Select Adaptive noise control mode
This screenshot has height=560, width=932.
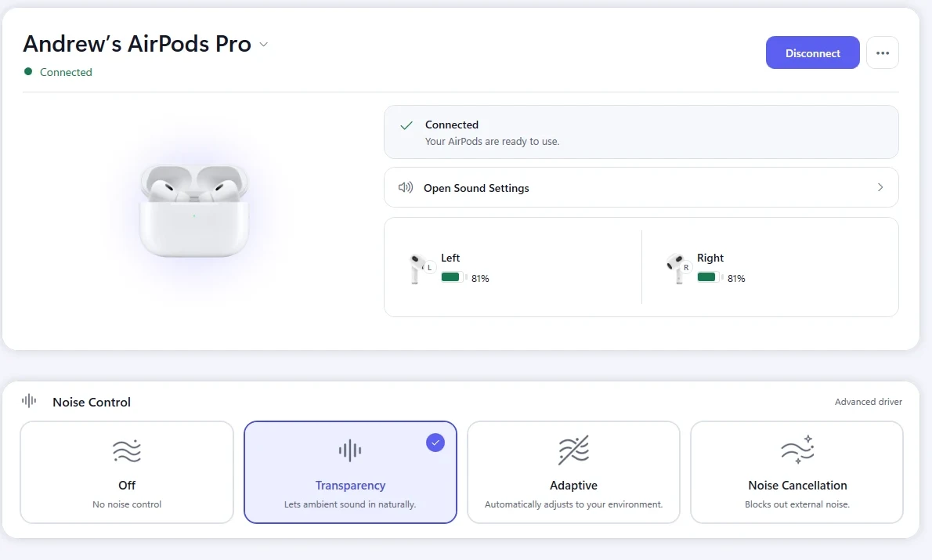[573, 472]
